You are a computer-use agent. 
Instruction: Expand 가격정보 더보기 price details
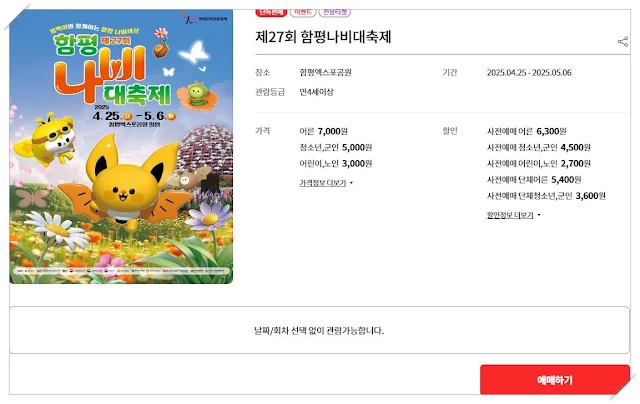(x=326, y=183)
